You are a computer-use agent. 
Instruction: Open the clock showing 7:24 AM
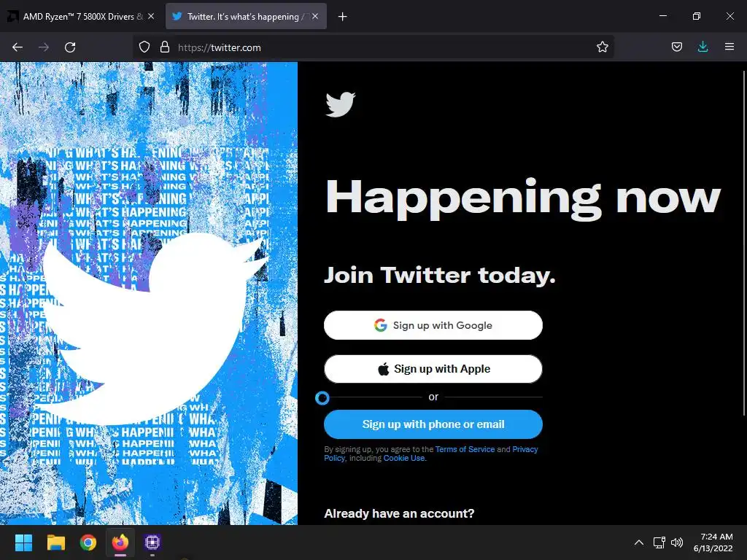[713, 542]
